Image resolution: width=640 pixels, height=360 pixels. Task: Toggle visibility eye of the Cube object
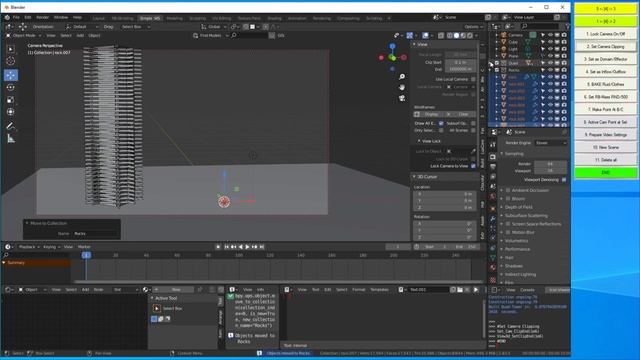coord(550,42)
